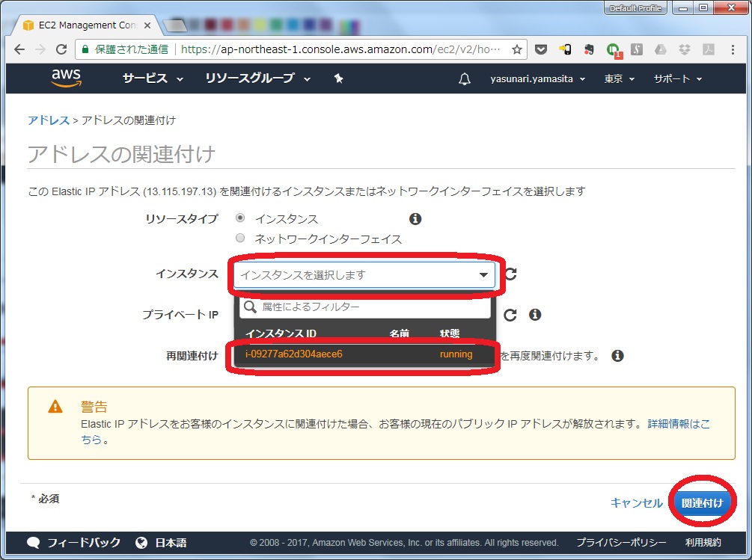Click the AWS logo home icon
This screenshot has width=752, height=560.
66,78
